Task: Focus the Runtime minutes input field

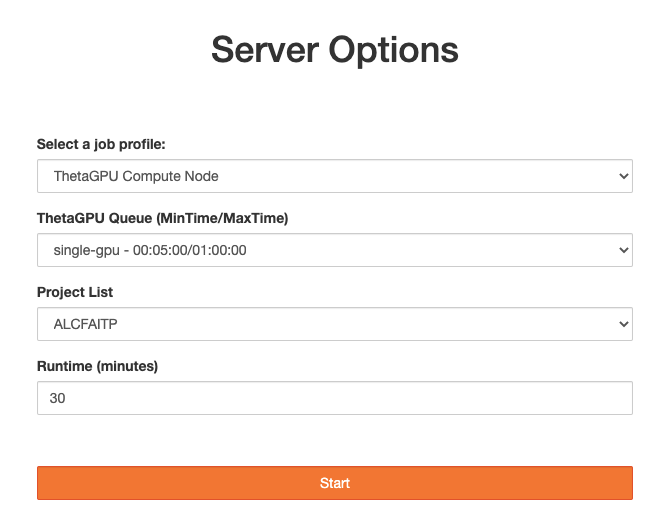Action: tap(335, 398)
